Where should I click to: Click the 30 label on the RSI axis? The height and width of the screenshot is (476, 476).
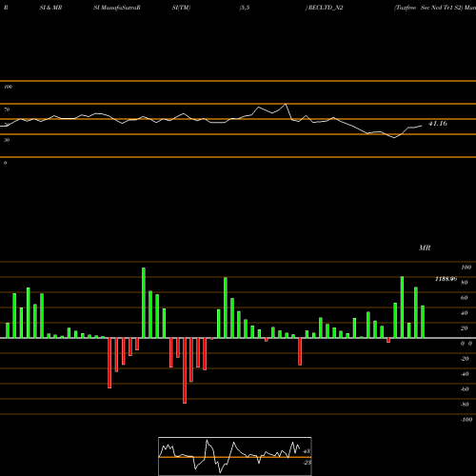click(7, 140)
